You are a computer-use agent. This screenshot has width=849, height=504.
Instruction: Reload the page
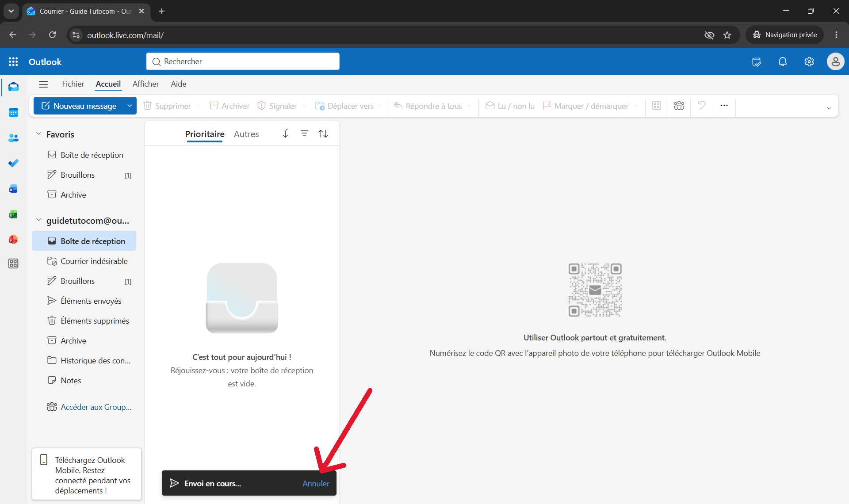pos(52,35)
